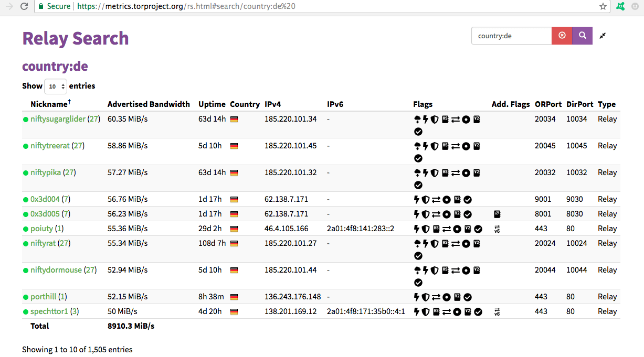Click the Exit flag icon for niftysugarglider
644x357 pixels.
[417, 119]
